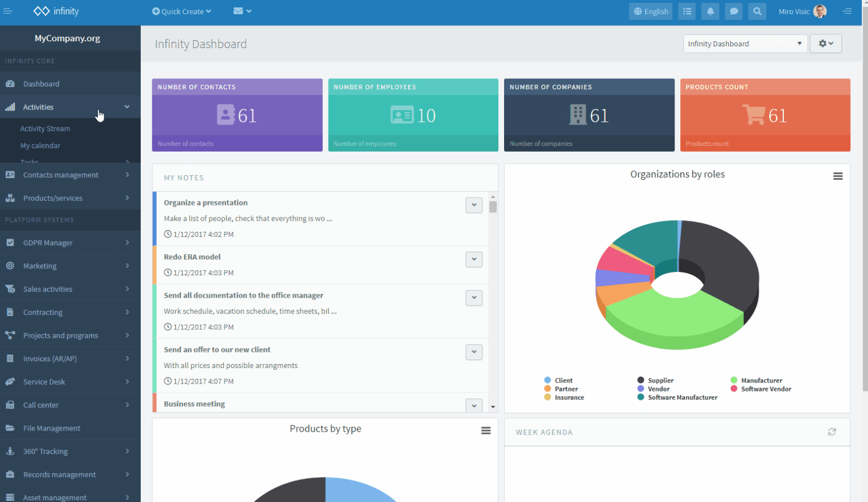Open the Products by type chart menu
The width and height of the screenshot is (868, 502).
tap(486, 430)
